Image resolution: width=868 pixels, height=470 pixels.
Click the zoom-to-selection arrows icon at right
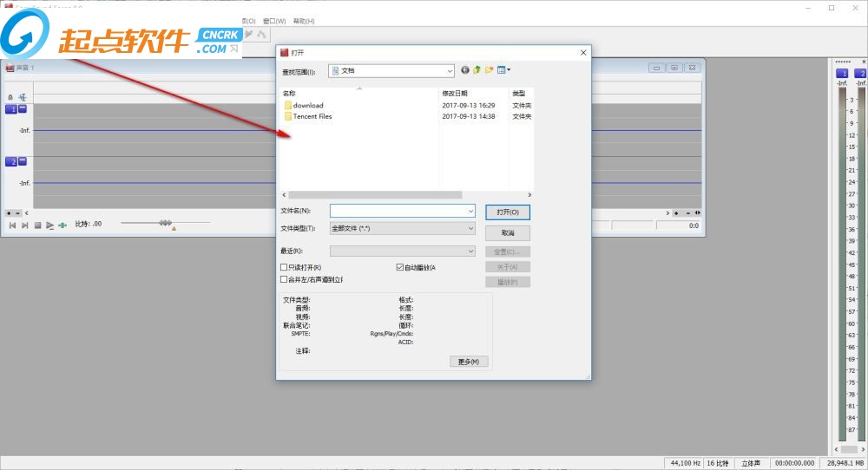pyautogui.click(x=698, y=212)
